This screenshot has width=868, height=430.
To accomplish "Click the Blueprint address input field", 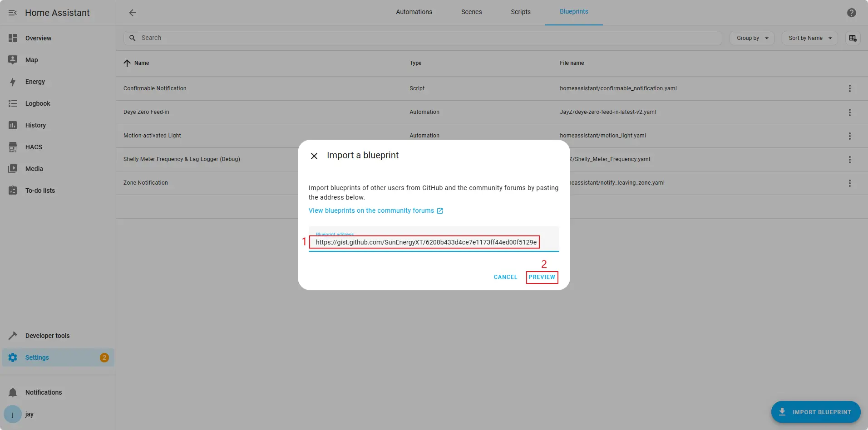I will click(425, 242).
